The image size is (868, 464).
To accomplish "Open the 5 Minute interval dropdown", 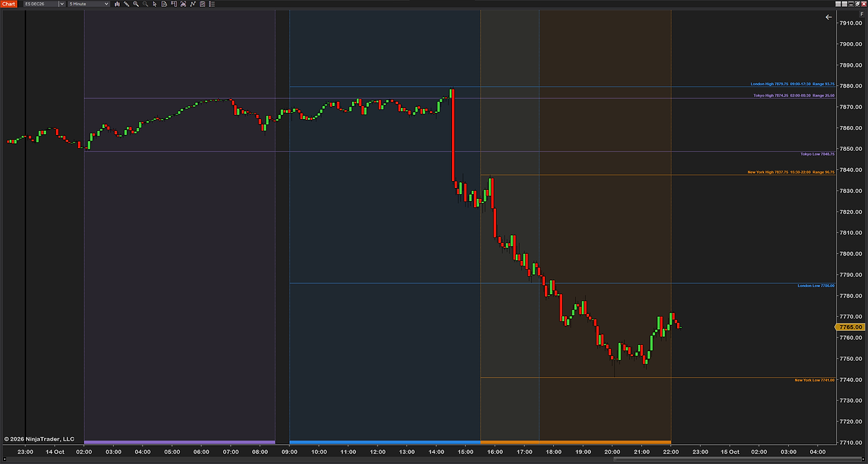I will 89,4.
